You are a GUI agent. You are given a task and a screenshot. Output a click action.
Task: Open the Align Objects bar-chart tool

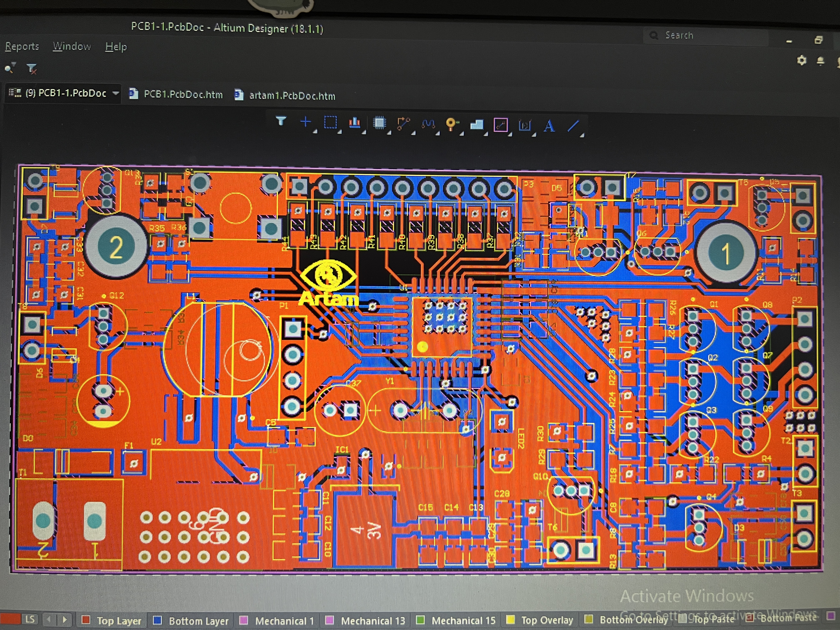pos(354,123)
